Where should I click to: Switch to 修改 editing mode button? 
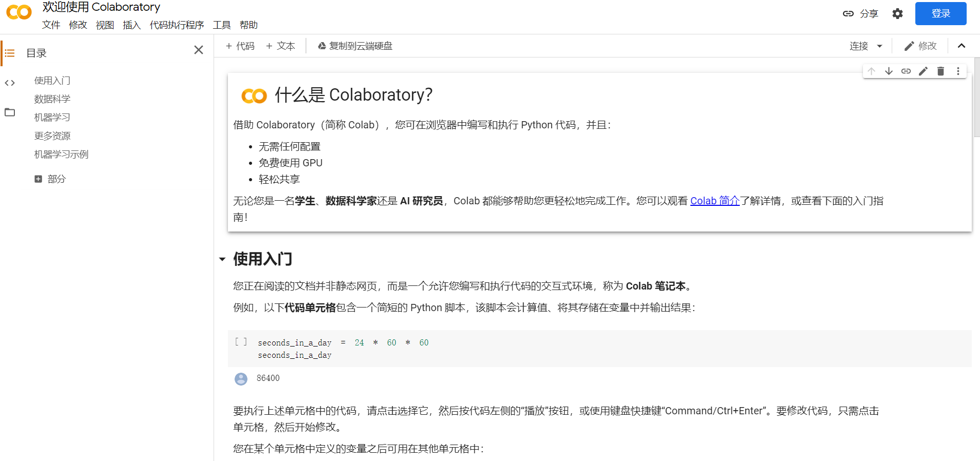(x=920, y=46)
